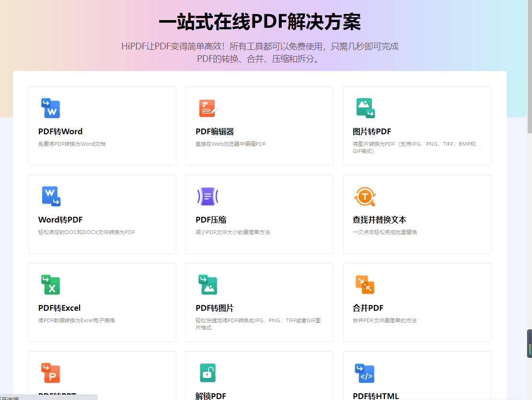
Task: Click the heading 一站式在线PDF解决方案
Action: pos(260,22)
